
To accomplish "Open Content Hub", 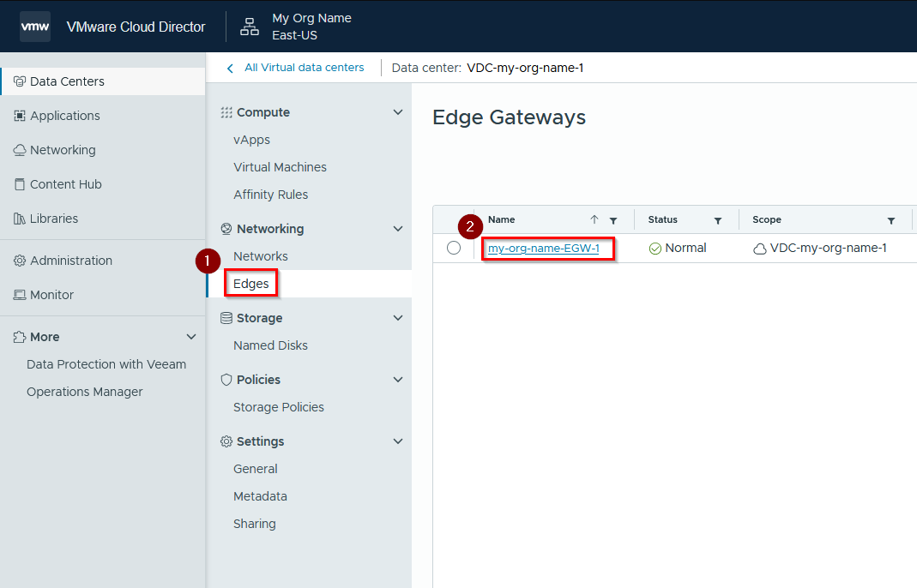I will (x=65, y=184).
